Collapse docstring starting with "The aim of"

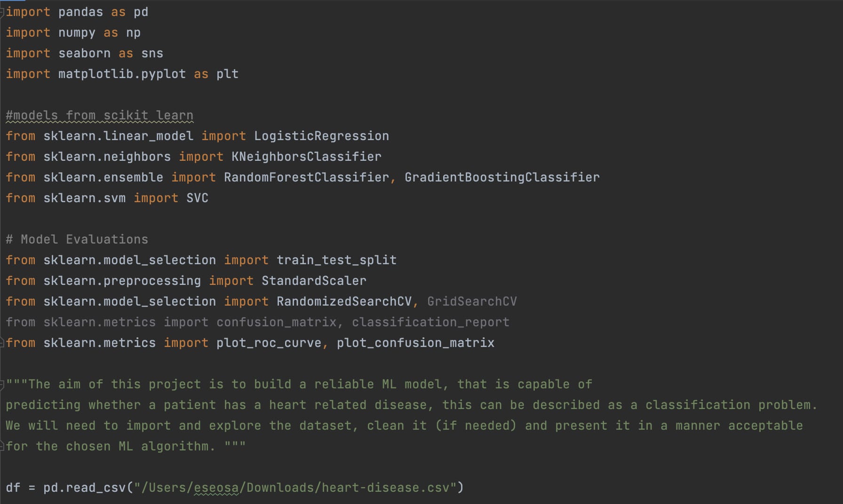coord(2,385)
